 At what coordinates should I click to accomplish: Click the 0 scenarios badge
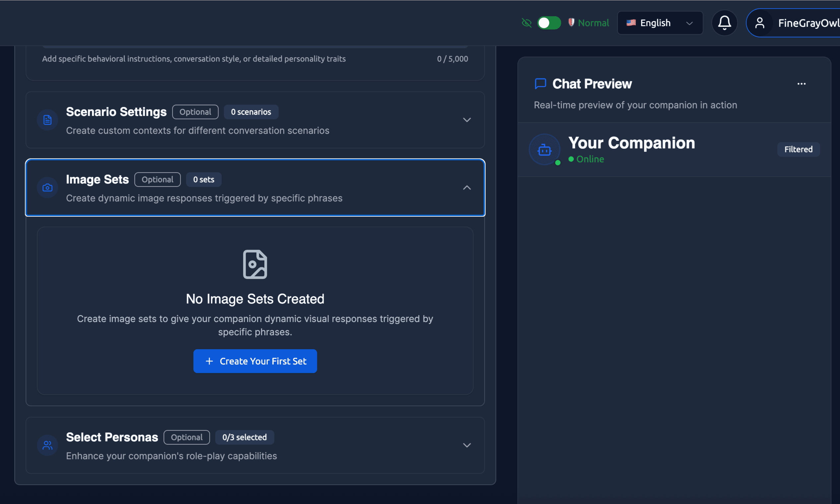coord(251,112)
